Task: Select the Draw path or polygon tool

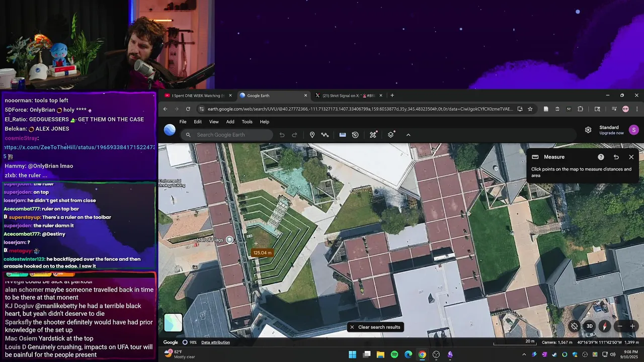Action: tap(325, 135)
